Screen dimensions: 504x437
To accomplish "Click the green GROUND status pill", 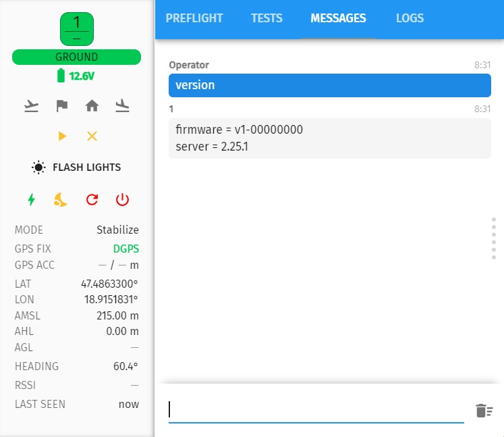I will (76, 57).
